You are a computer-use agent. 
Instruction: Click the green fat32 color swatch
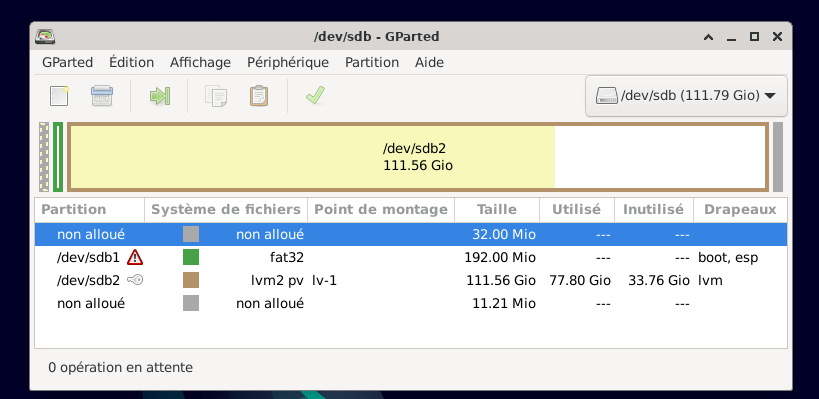pyautogui.click(x=191, y=257)
